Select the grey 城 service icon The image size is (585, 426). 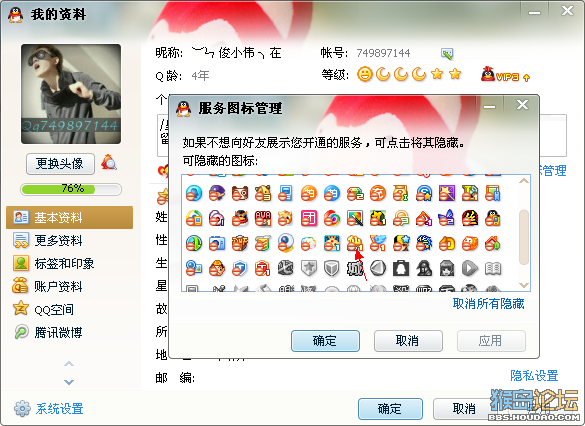(355, 268)
